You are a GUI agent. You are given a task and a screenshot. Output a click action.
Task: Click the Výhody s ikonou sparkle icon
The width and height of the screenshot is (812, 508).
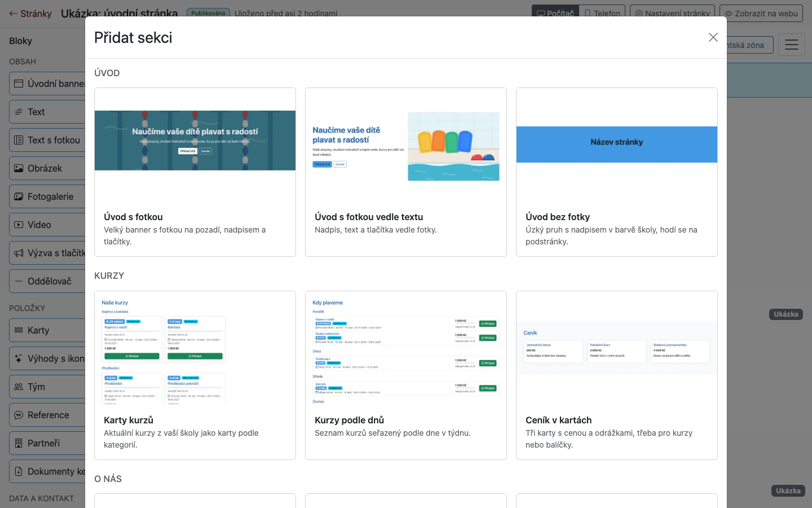pos(19,358)
